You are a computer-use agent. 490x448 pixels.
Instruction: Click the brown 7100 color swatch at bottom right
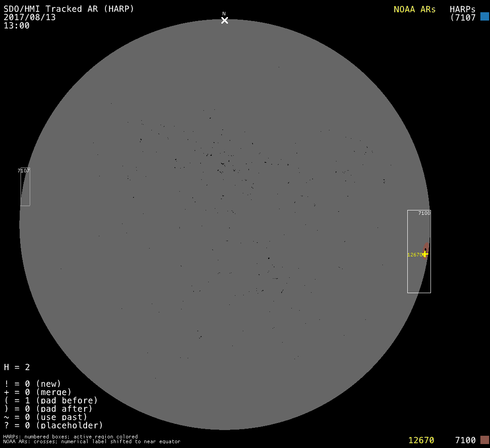484,440
